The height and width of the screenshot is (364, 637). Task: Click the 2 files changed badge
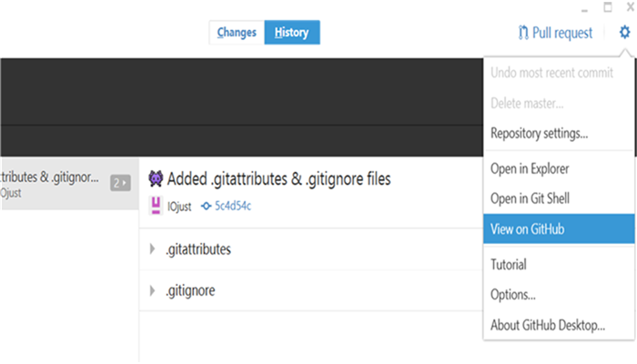[120, 183]
